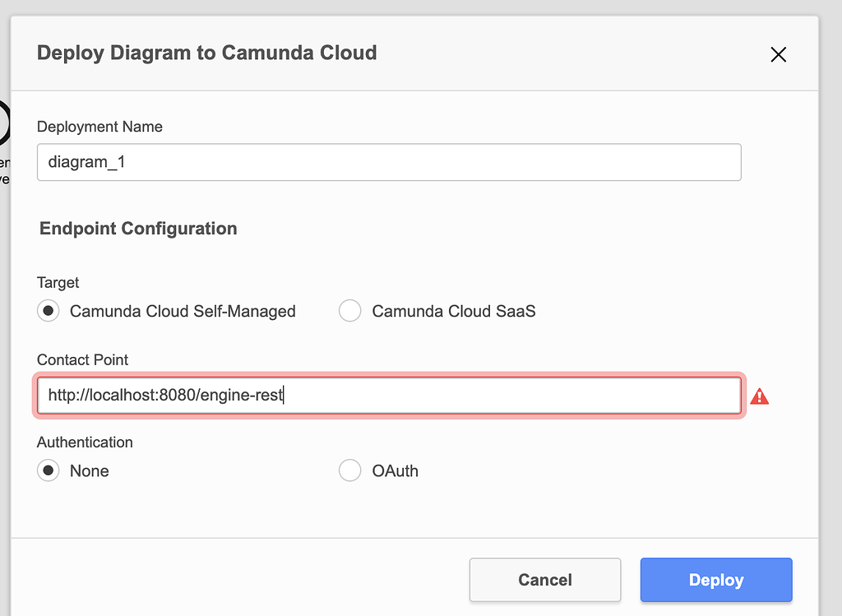Select the Camunda Cloud SaaS target
The image size is (842, 616).
pos(350,311)
